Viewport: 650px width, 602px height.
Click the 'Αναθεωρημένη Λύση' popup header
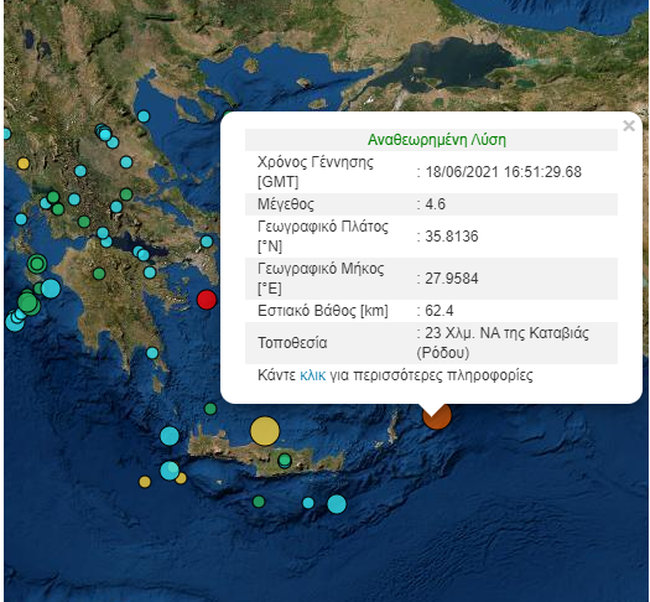coord(436,140)
